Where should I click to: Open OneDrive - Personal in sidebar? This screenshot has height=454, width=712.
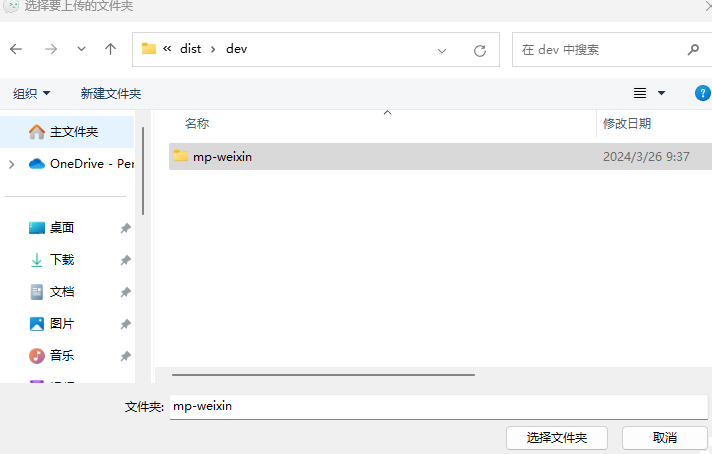coord(81,164)
